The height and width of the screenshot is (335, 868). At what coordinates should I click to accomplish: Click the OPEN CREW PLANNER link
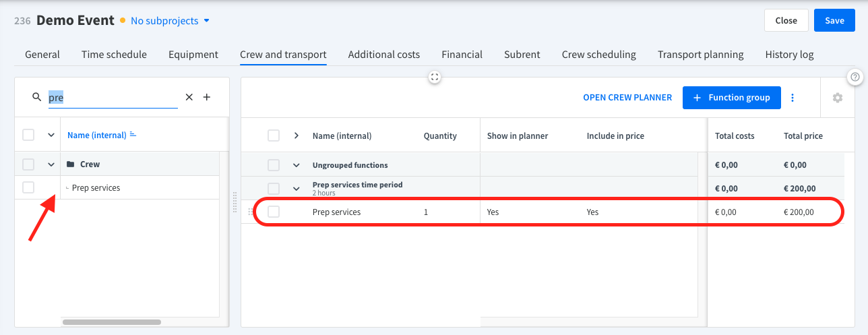click(x=627, y=98)
